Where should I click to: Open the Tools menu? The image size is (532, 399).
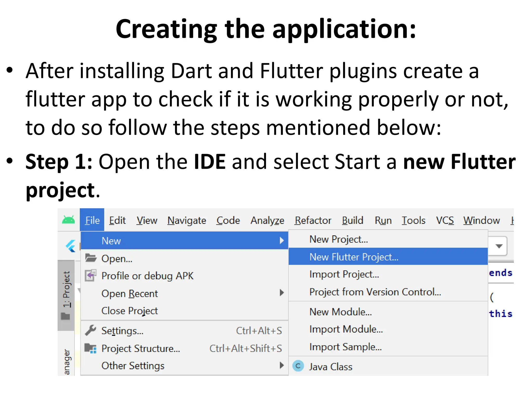click(x=413, y=220)
